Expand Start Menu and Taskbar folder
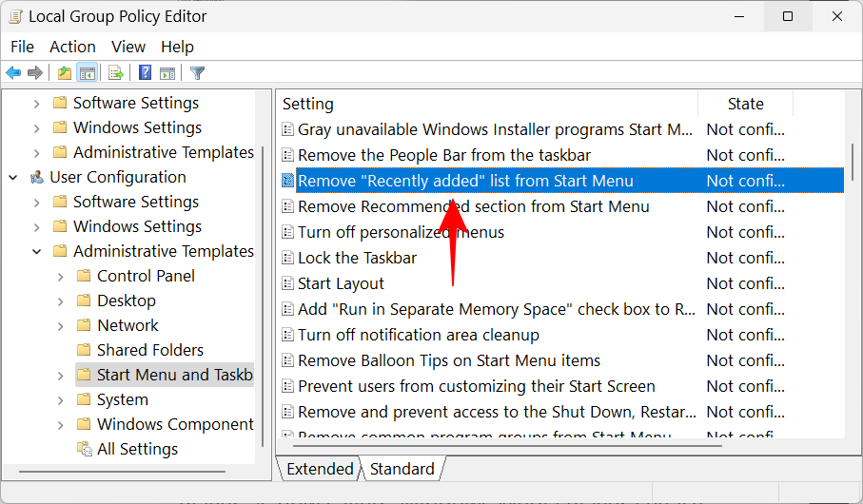 pyautogui.click(x=61, y=376)
